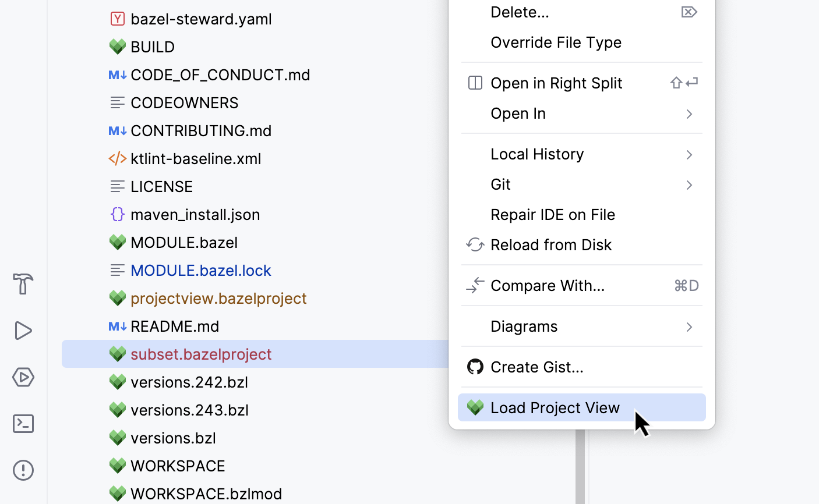Open the Build tool window (hammer icon)
This screenshot has height=504, width=819.
point(23,284)
